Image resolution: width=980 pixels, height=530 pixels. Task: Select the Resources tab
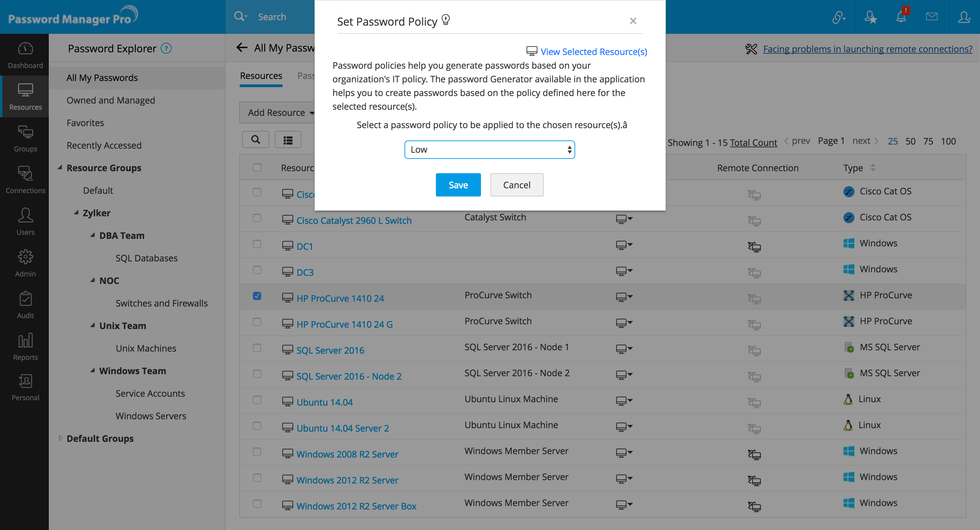[x=261, y=76]
